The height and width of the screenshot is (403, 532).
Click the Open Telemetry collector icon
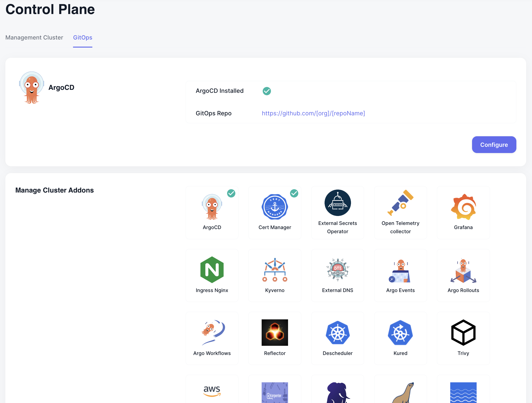tap(400, 203)
